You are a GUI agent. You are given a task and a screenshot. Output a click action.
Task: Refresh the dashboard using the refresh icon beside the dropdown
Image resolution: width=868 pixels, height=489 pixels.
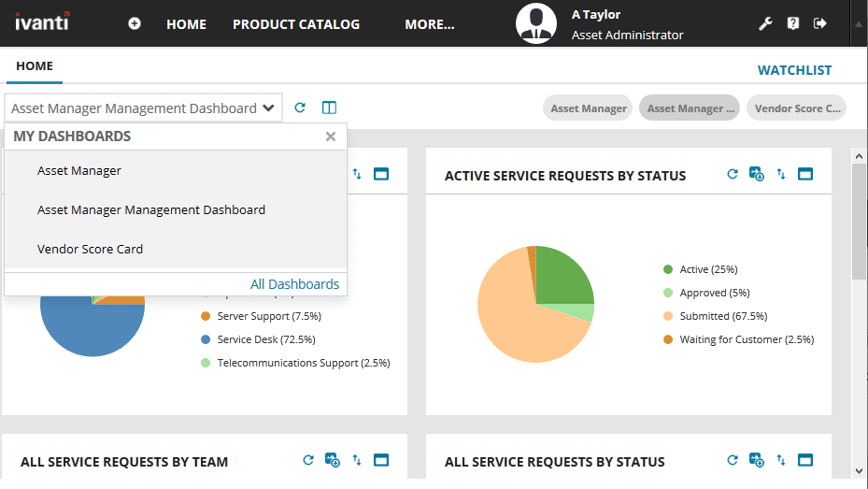pos(300,108)
